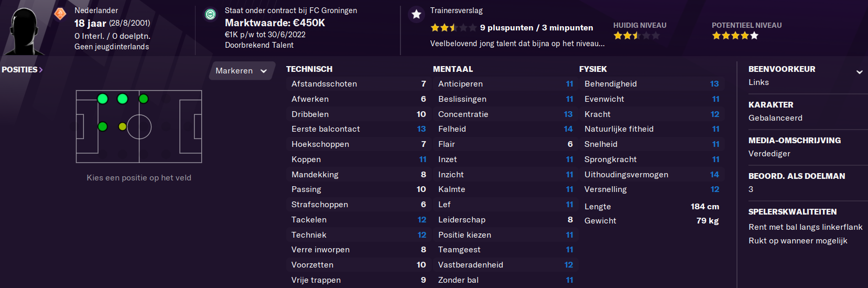Select the green lower-left position dot
The width and height of the screenshot is (868, 288).
(103, 126)
